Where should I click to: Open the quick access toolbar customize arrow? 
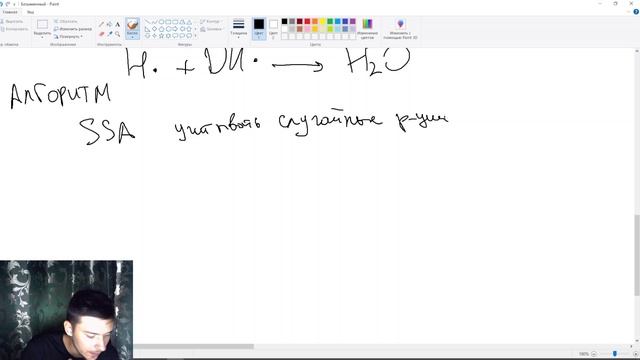click(x=14, y=4)
